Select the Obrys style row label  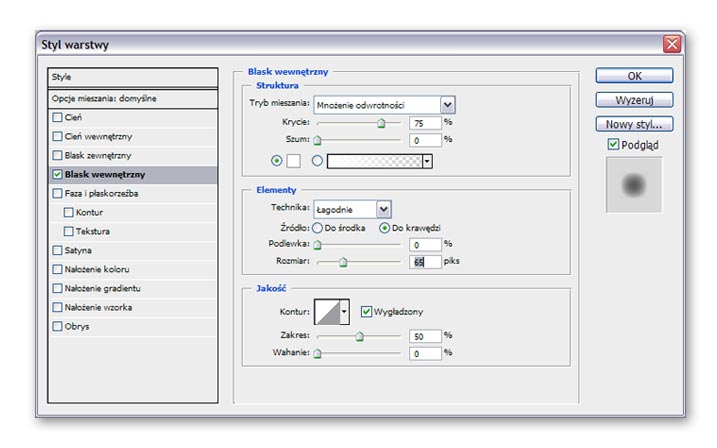point(77,326)
